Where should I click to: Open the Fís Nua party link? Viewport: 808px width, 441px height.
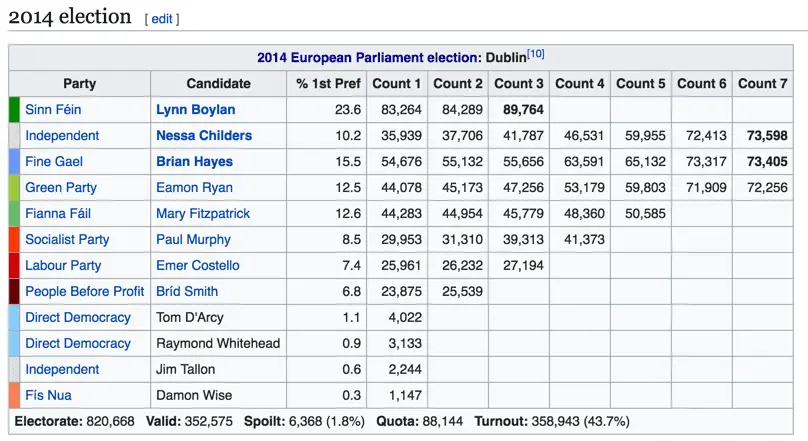(x=48, y=395)
